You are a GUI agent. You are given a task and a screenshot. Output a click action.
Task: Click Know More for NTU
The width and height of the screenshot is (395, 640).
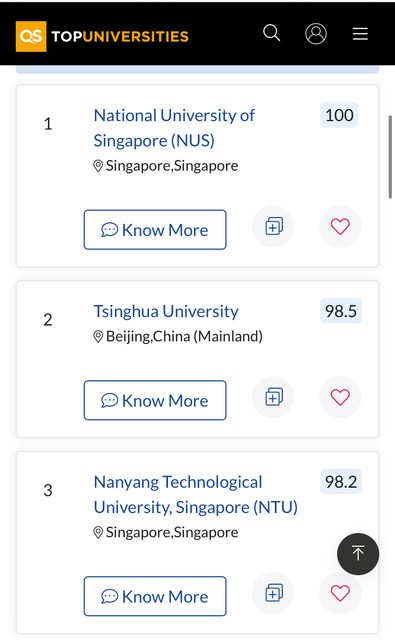point(155,596)
